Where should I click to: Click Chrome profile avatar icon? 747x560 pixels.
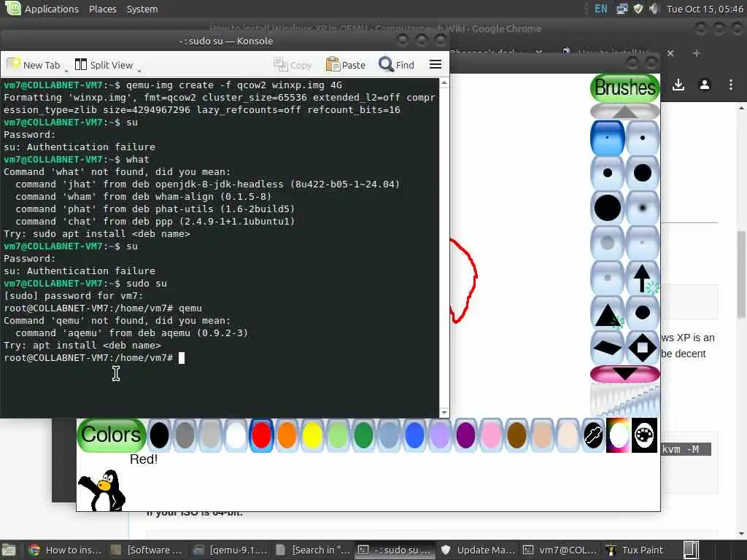pos(705,85)
